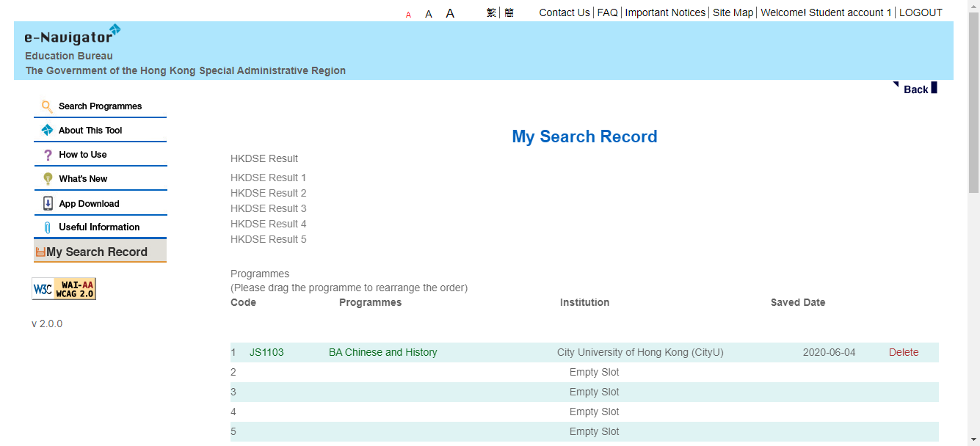980x446 pixels.
Task: Click the Empty Slot in row 4
Action: [x=595, y=412]
